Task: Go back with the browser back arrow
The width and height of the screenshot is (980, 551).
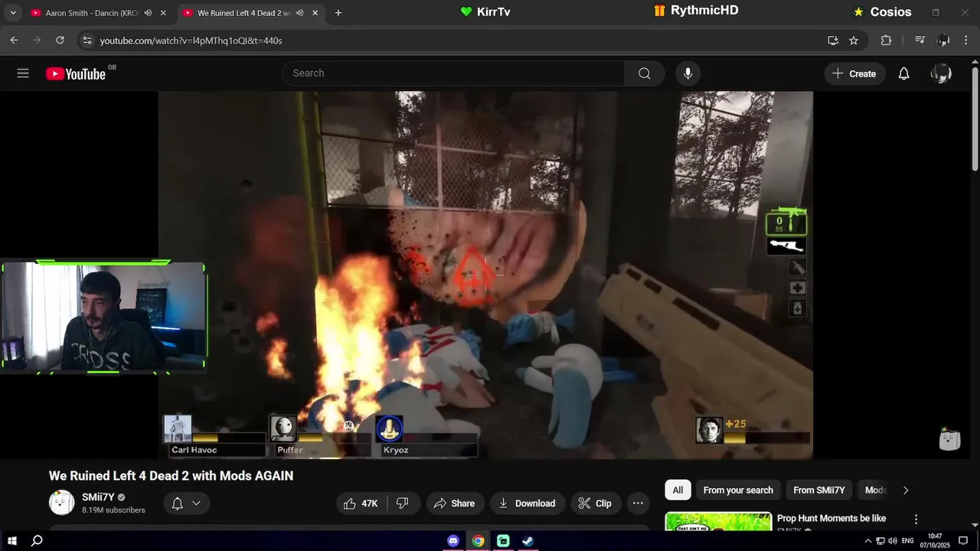Action: pyautogui.click(x=14, y=41)
